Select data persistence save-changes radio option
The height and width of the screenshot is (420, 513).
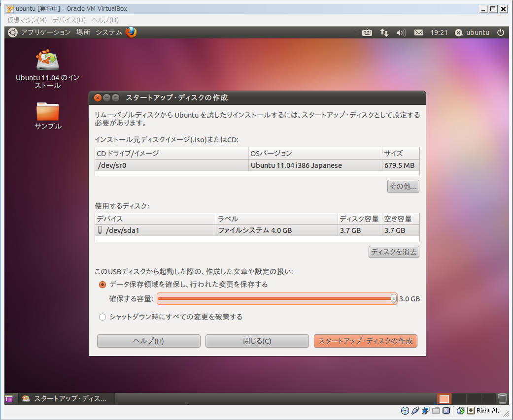(x=103, y=285)
